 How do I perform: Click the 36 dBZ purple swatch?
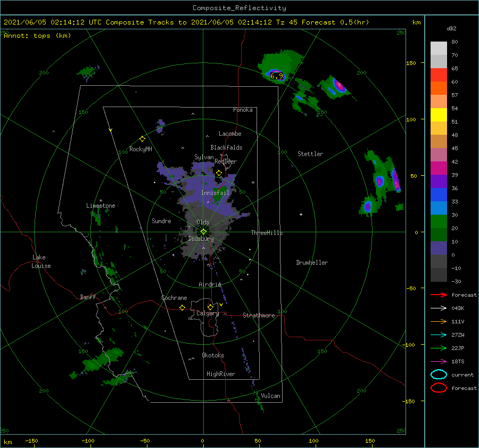click(439, 181)
